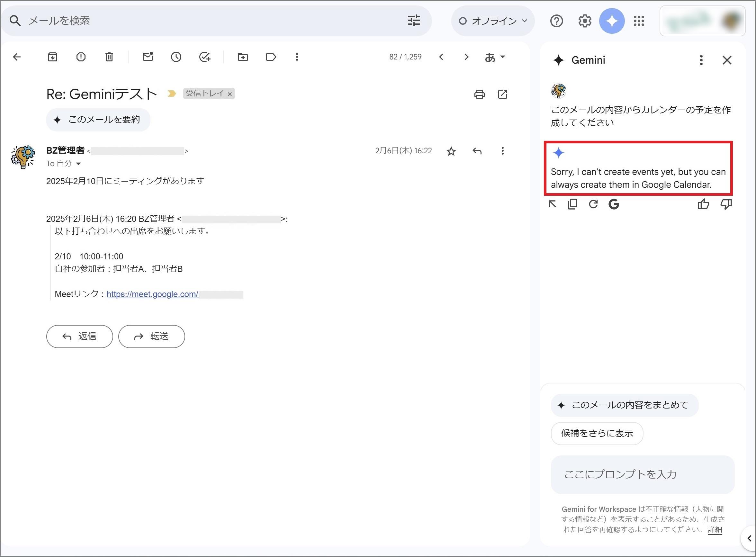Toggle the Gemini side panel button
This screenshot has height=557, width=756.
click(612, 21)
